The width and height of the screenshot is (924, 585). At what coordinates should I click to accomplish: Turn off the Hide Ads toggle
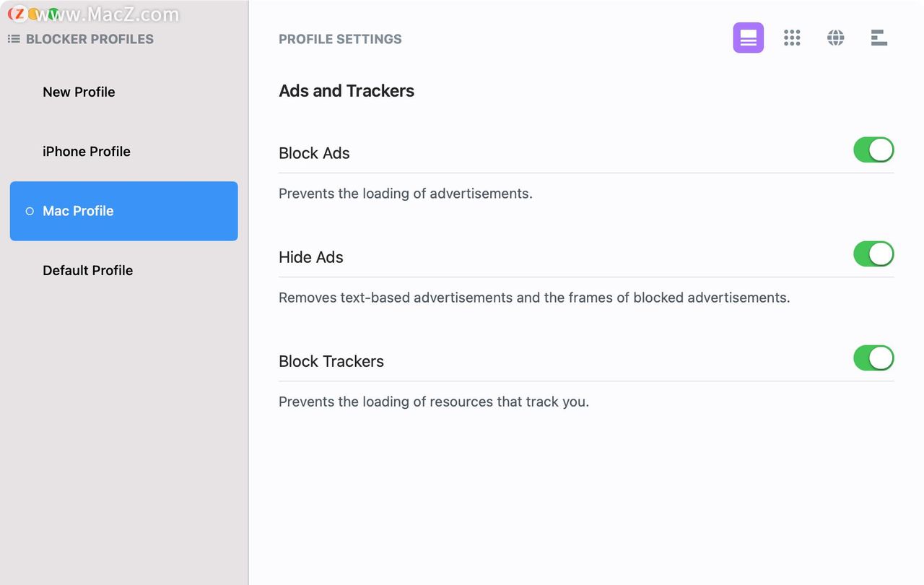[873, 254]
